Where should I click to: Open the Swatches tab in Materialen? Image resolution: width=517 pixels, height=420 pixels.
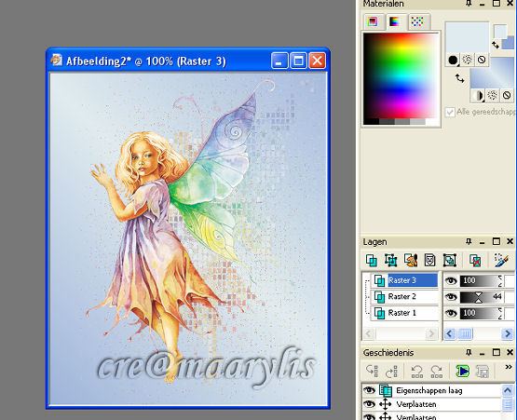click(x=417, y=21)
